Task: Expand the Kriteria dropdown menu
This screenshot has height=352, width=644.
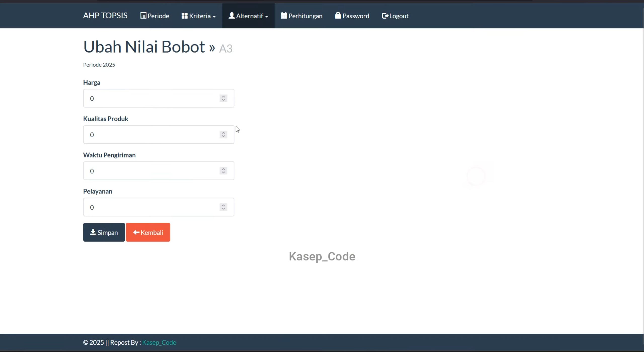Action: click(x=199, y=16)
